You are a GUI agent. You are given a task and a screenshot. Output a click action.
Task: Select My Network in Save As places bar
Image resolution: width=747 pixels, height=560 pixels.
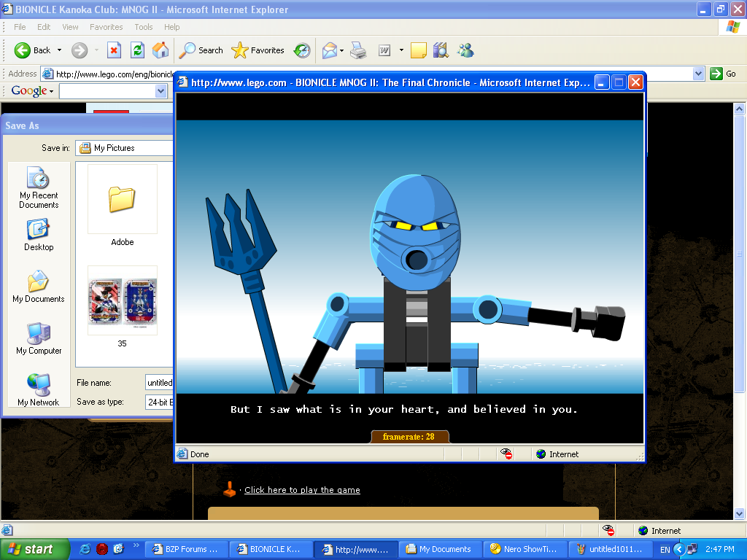point(39,390)
